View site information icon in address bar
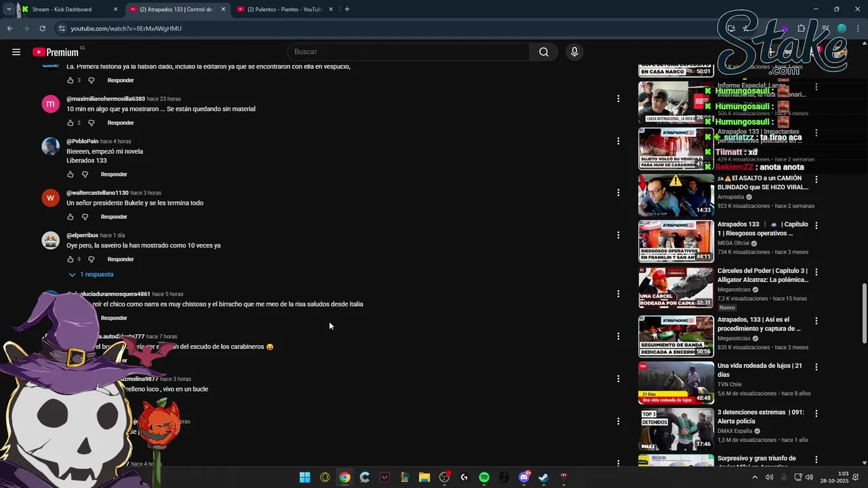 61,28
